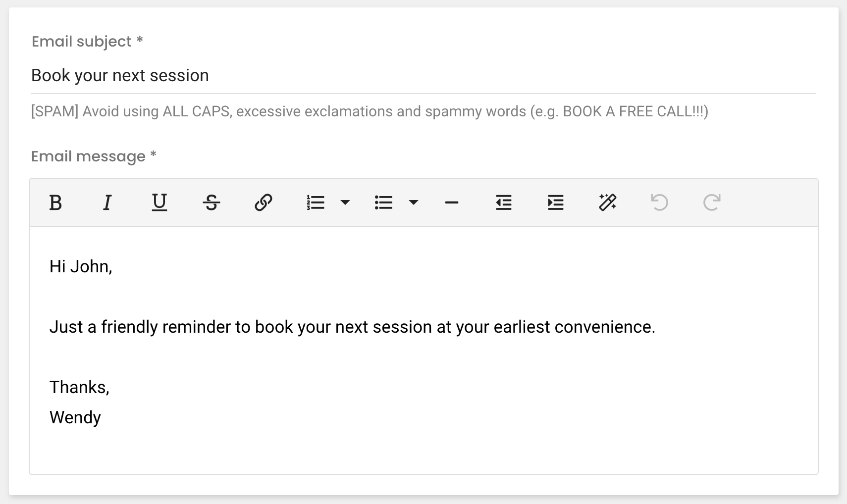Toggle underline formatting icon
847x504 pixels.
pos(159,202)
